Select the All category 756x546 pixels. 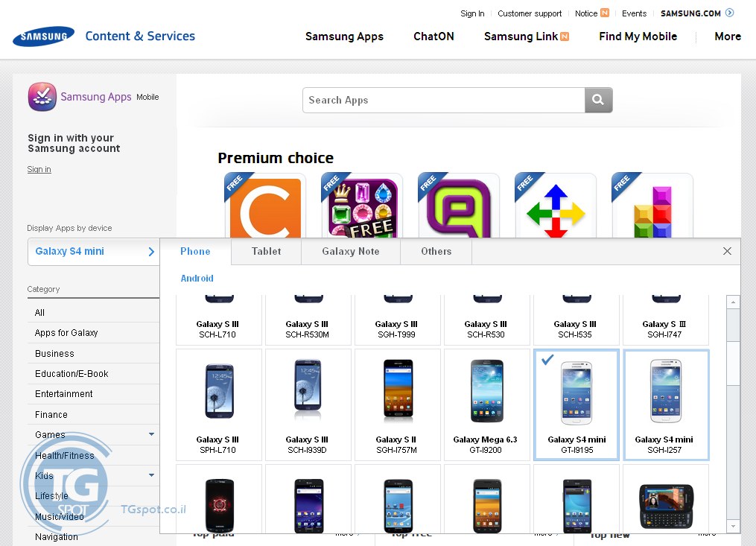93,313
